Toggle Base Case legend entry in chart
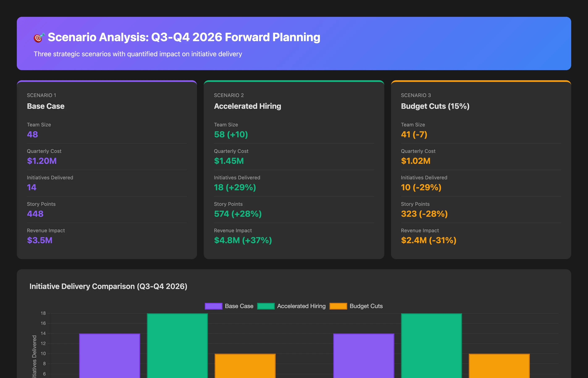The image size is (588, 378). [229, 306]
